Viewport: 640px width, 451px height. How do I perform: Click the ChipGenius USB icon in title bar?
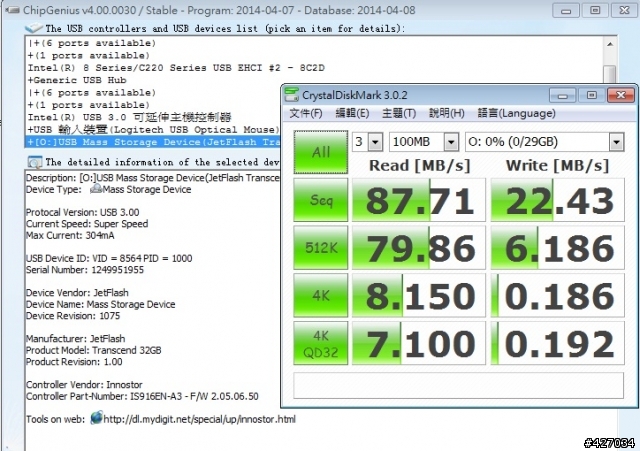(x=12, y=10)
